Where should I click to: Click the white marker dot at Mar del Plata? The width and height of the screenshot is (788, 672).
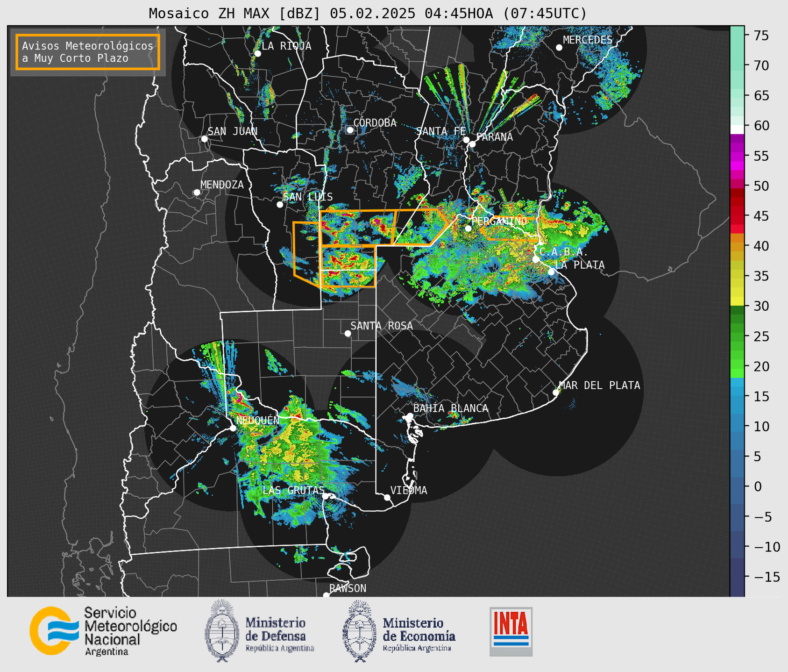[556, 393]
